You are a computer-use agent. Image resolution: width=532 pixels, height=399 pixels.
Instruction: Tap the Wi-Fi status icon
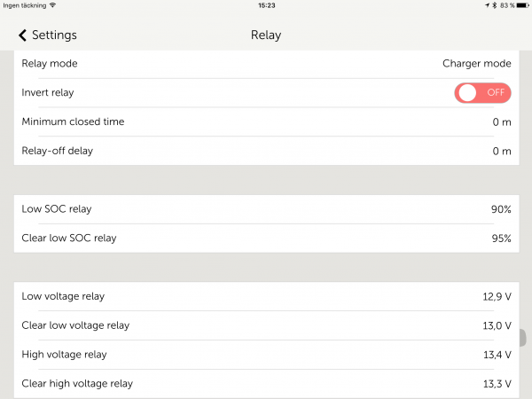coord(53,5)
